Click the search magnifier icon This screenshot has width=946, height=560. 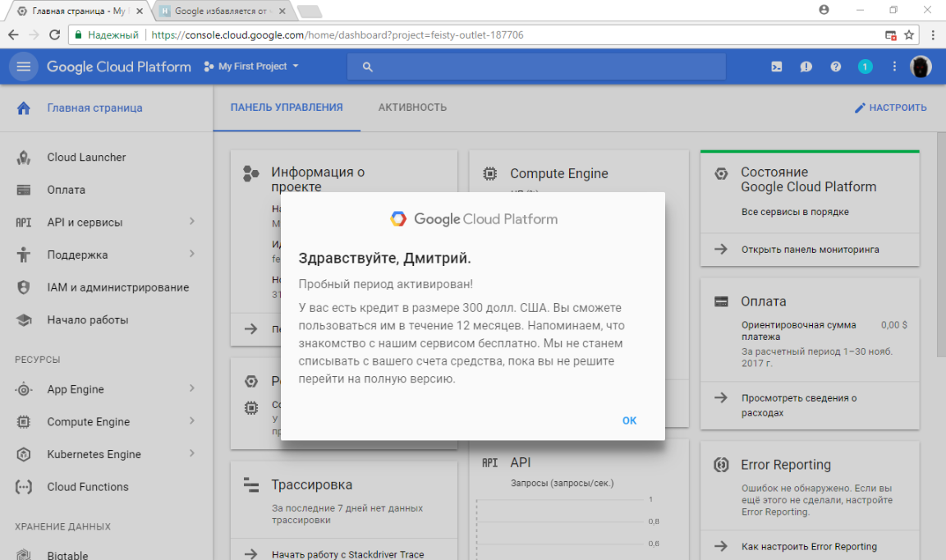(367, 67)
